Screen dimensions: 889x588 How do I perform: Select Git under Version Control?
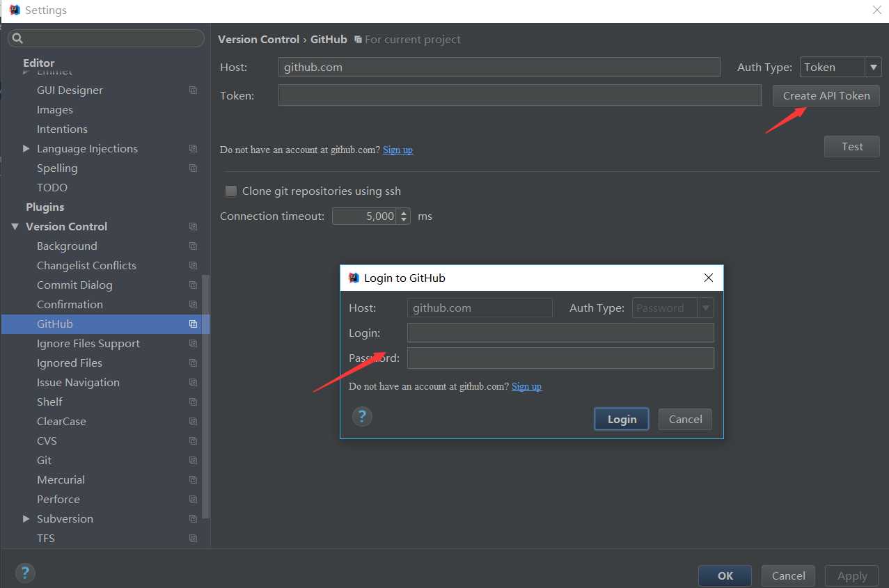pyautogui.click(x=45, y=461)
